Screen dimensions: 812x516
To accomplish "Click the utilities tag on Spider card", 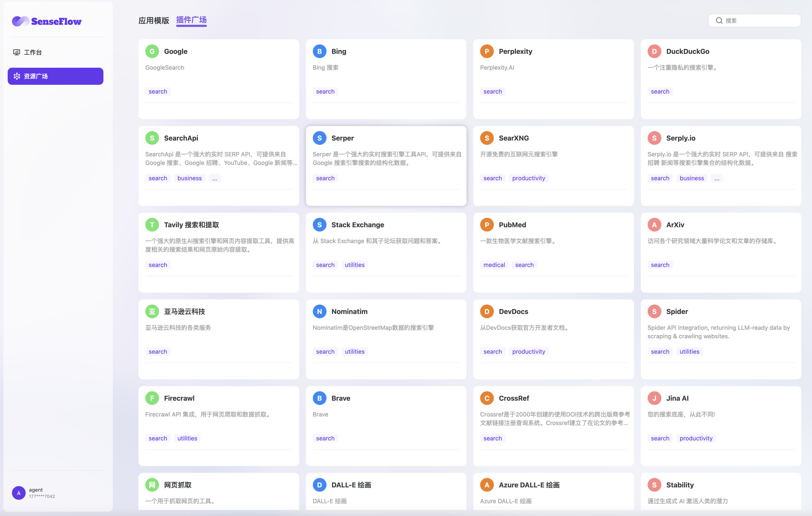I will (689, 352).
